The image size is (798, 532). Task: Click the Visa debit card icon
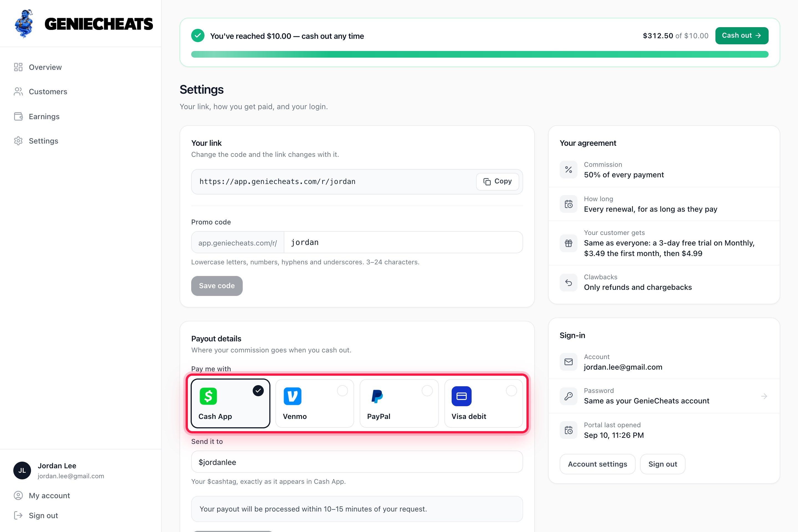coord(461,396)
